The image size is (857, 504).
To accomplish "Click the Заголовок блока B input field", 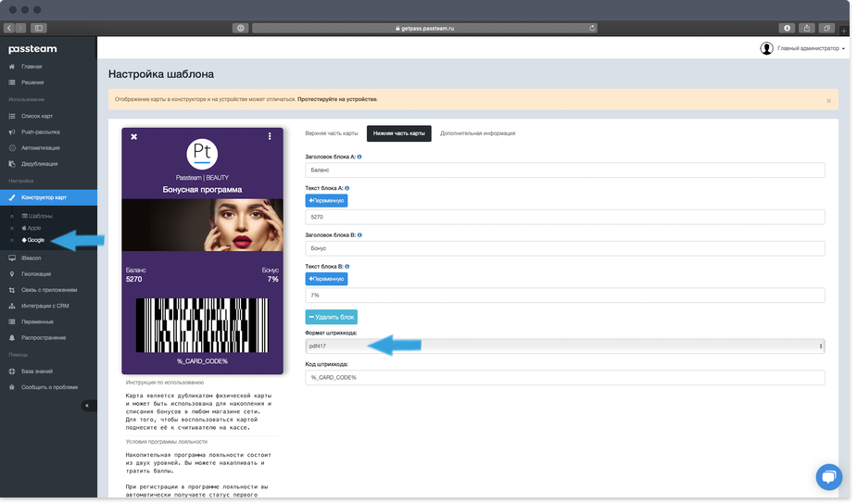I will point(564,248).
